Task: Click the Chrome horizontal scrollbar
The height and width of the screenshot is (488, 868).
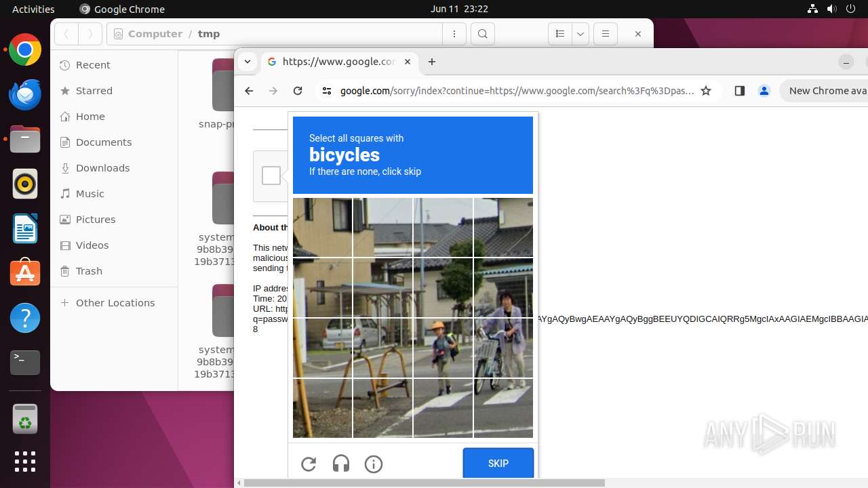Action: point(424,483)
